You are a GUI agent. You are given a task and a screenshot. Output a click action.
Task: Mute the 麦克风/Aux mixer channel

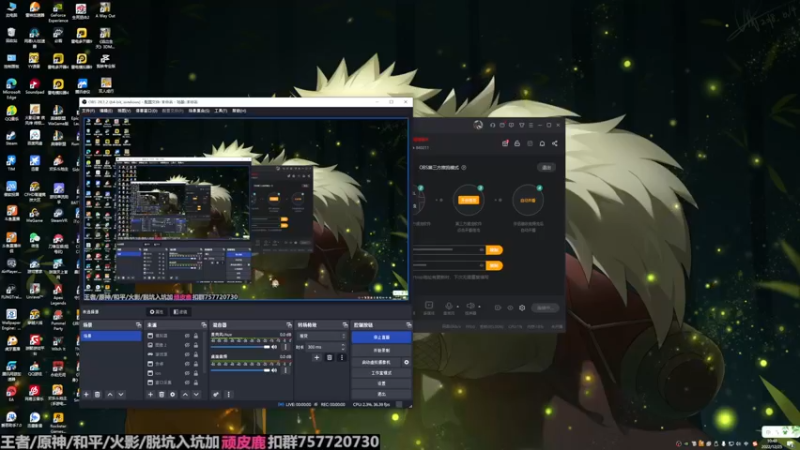pos(274,347)
